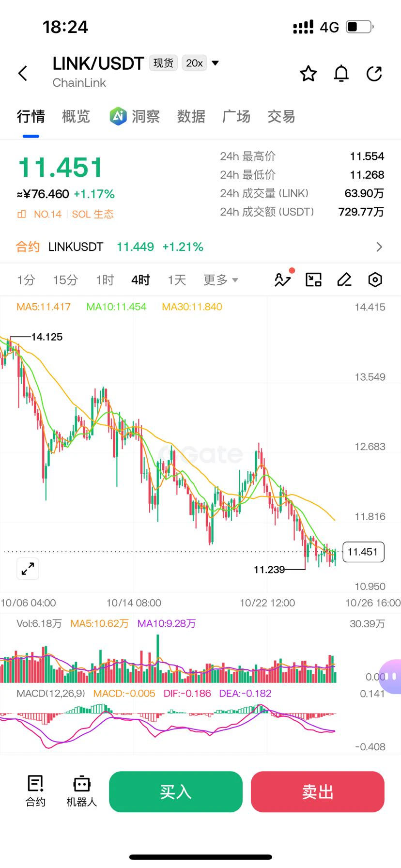Select 1天 timeframe
The height and width of the screenshot is (868, 401).
(177, 280)
